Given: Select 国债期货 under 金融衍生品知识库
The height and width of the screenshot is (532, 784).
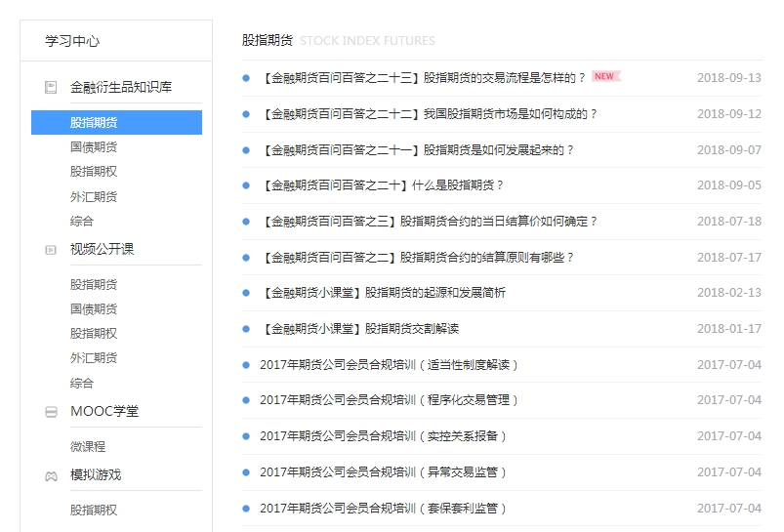Looking at the screenshot, I should click(x=94, y=147).
